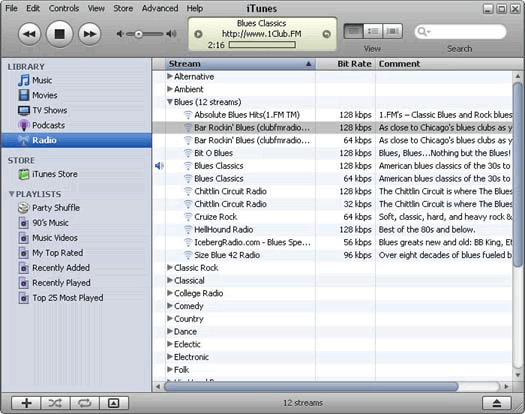Open the Advanced menu
Screen dimensions: 525x414
(160, 8)
